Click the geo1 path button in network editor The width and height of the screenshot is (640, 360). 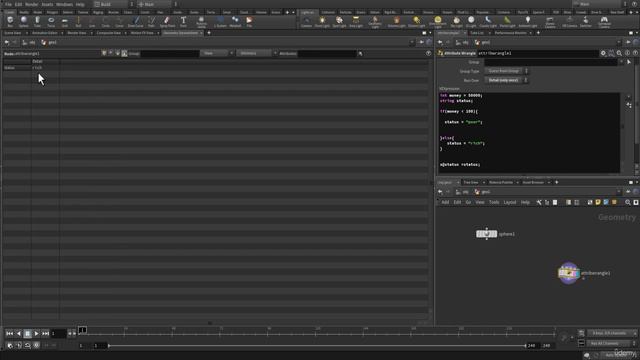(x=482, y=192)
